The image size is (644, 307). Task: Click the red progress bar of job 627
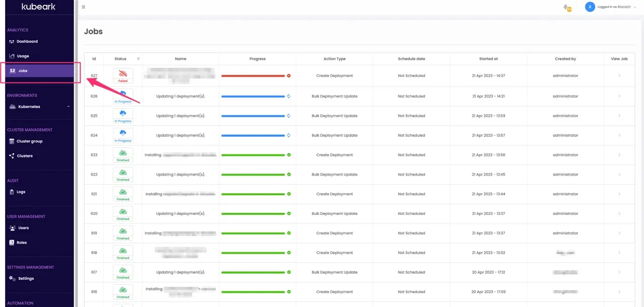click(253, 75)
